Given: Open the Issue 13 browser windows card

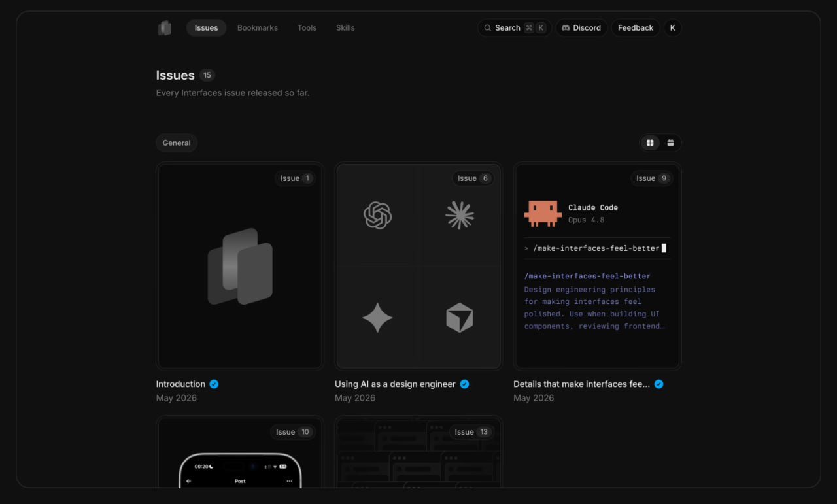Looking at the screenshot, I should click(418, 452).
